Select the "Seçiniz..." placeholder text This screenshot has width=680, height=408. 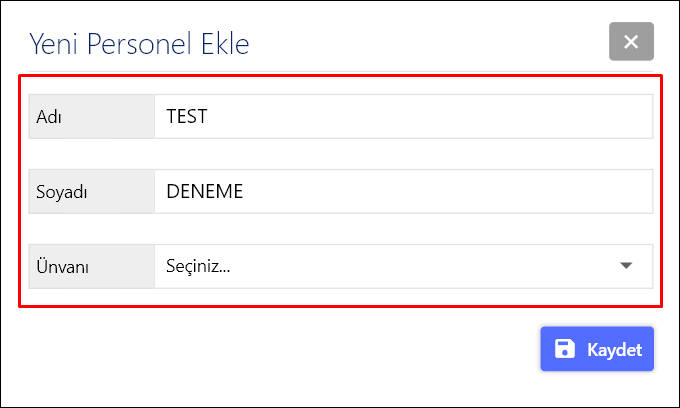(198, 267)
